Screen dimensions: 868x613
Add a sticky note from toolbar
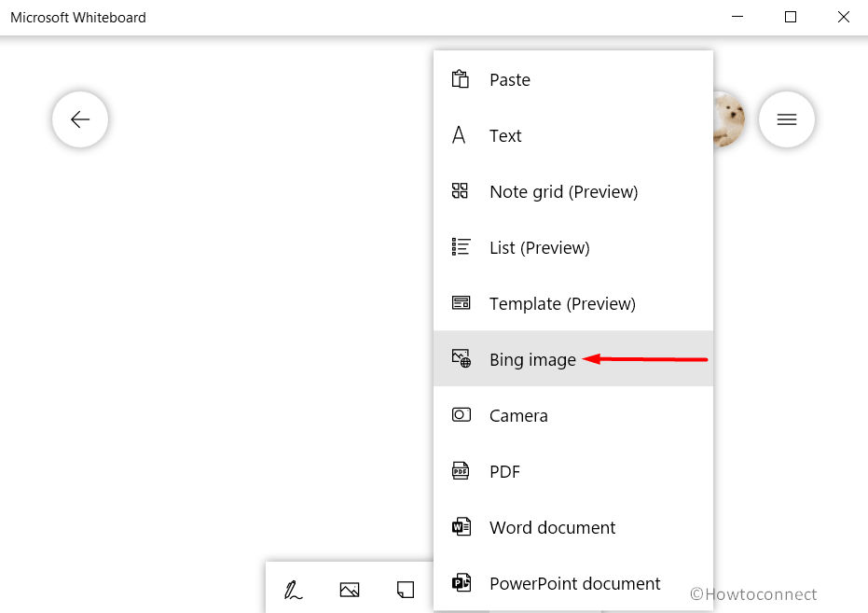click(406, 590)
